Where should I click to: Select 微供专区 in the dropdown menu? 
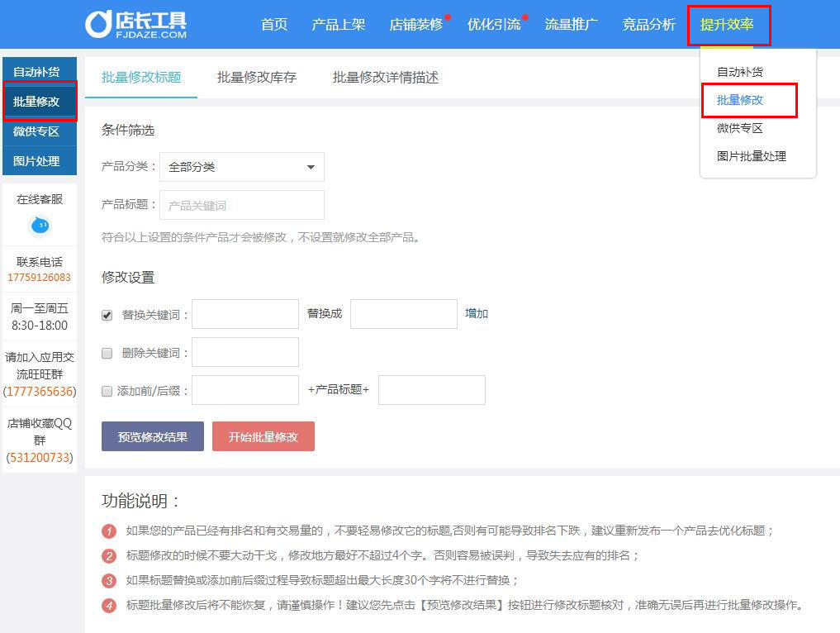tap(740, 128)
